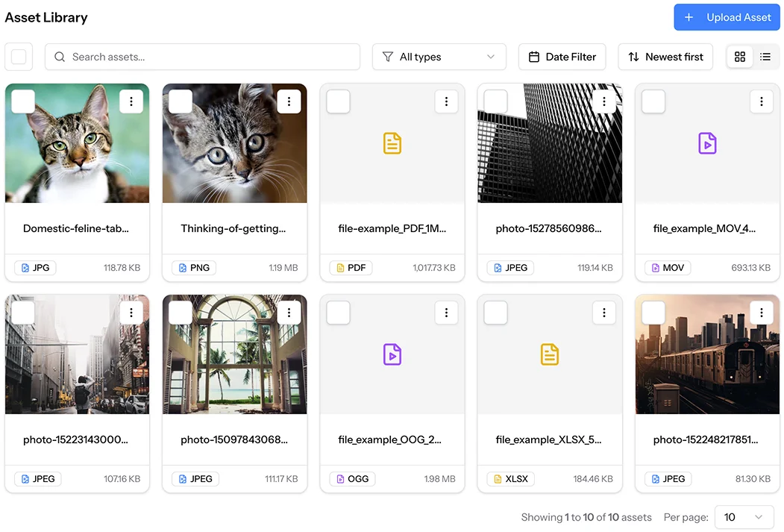Open the Date Filter button
784x532 pixels.
[562, 57]
